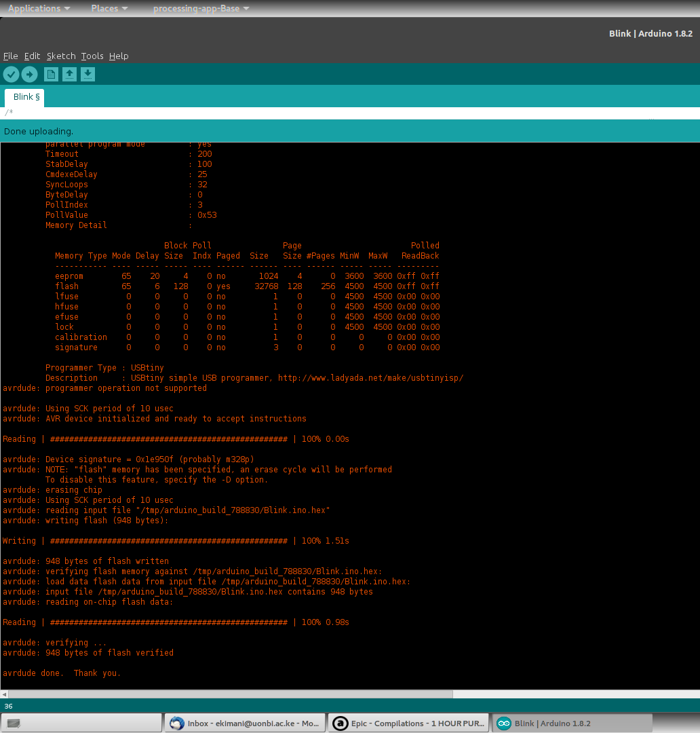Click the Upload arrow icon
This screenshot has height=733, width=700.
point(29,75)
